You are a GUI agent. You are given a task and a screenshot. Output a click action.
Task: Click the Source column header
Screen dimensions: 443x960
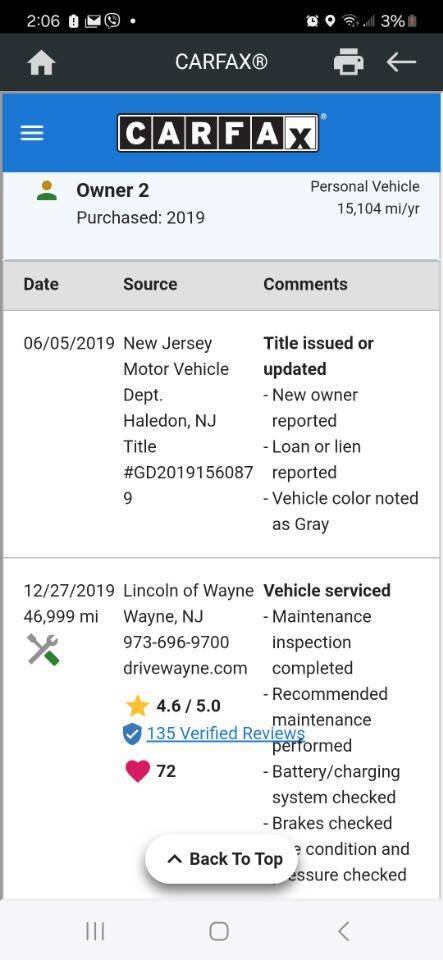point(150,284)
